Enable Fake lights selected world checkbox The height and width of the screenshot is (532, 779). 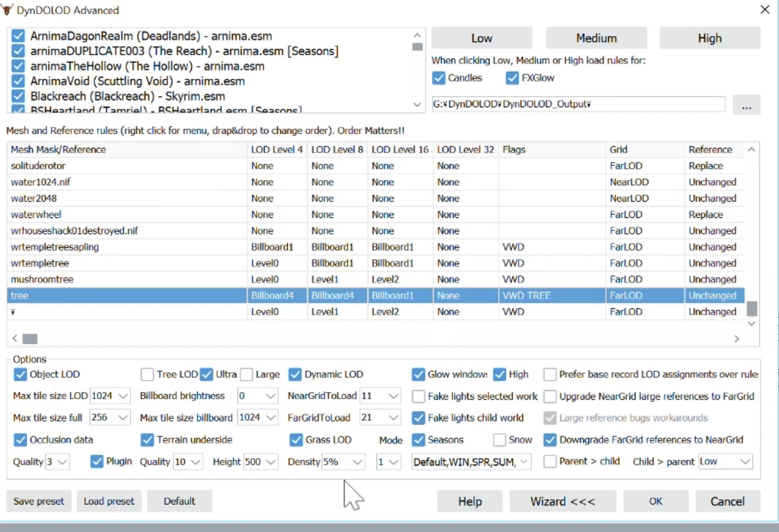tap(418, 397)
